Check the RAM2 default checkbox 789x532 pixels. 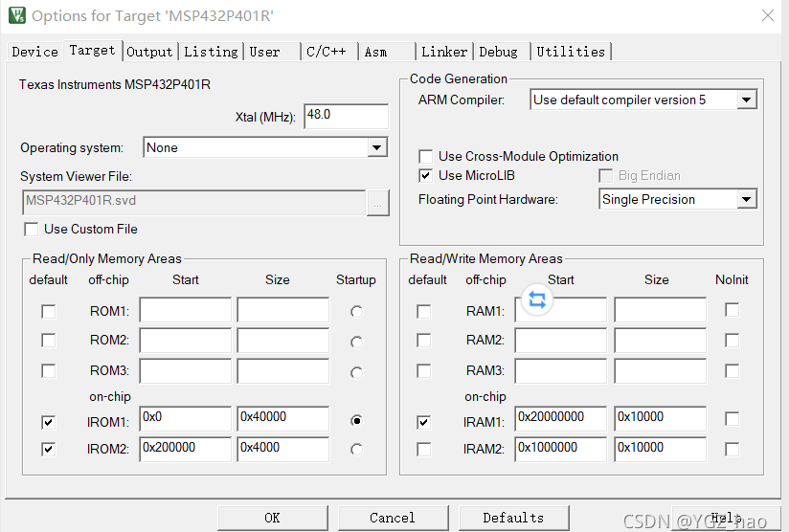coord(424,341)
